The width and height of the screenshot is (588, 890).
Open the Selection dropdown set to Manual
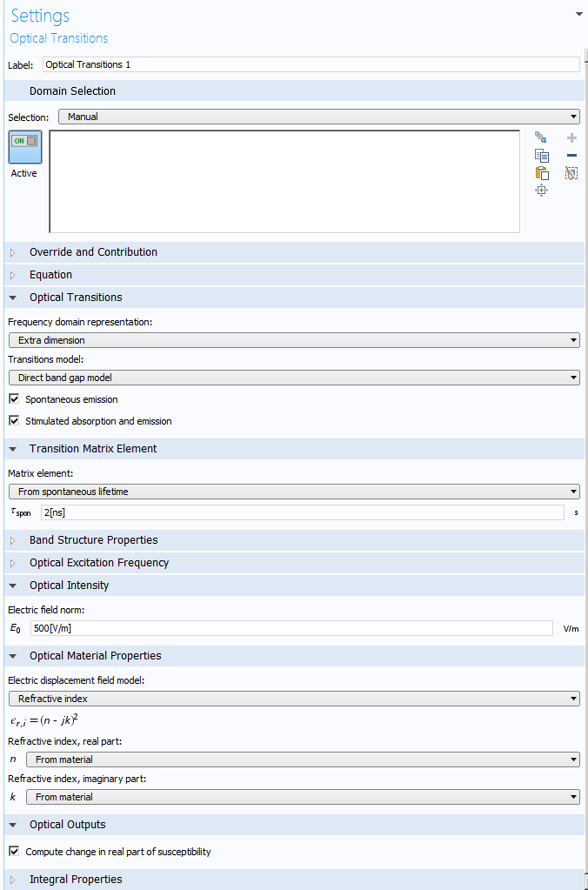click(x=318, y=117)
